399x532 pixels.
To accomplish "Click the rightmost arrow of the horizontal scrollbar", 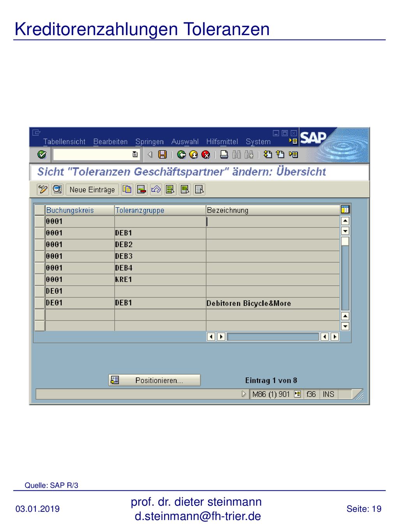I will pyautogui.click(x=335, y=336).
